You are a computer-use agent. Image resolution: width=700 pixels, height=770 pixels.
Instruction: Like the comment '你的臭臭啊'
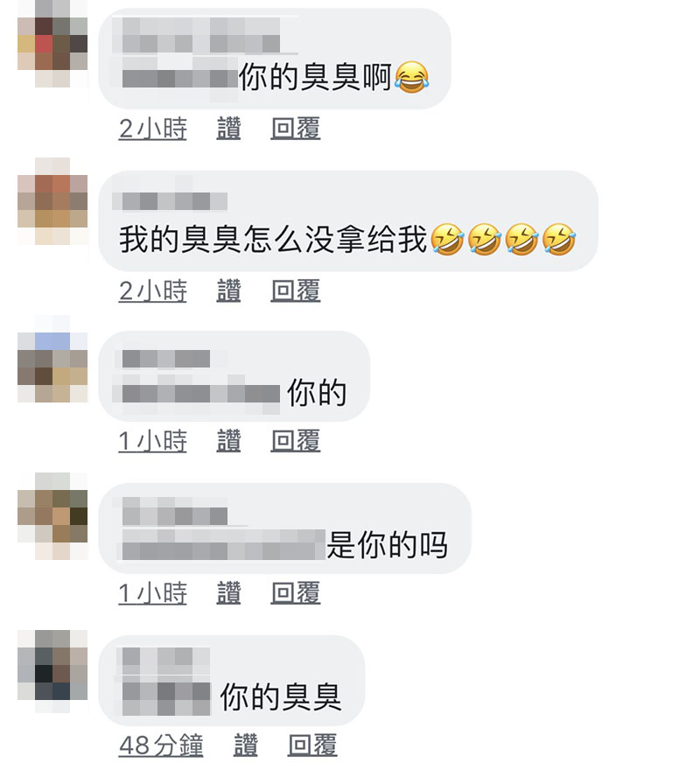tap(228, 129)
